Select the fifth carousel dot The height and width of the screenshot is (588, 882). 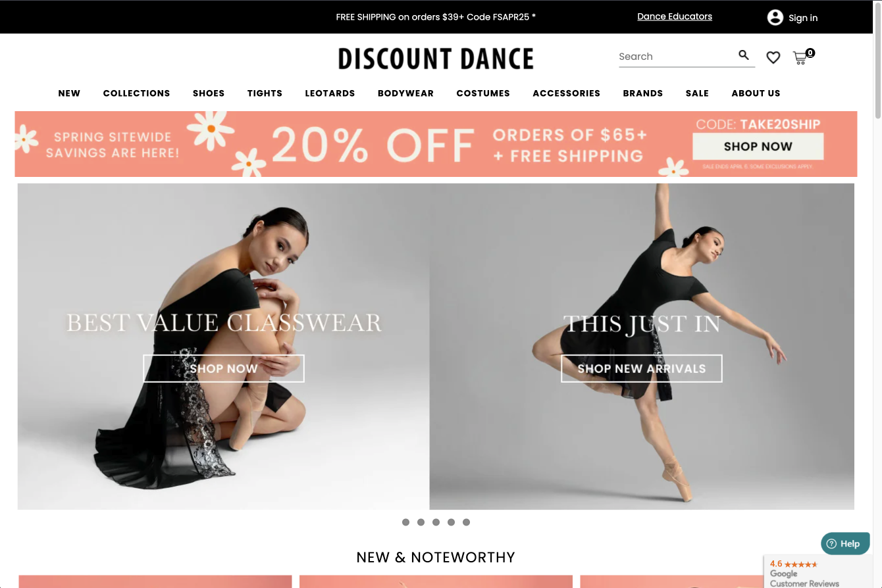[x=466, y=522]
